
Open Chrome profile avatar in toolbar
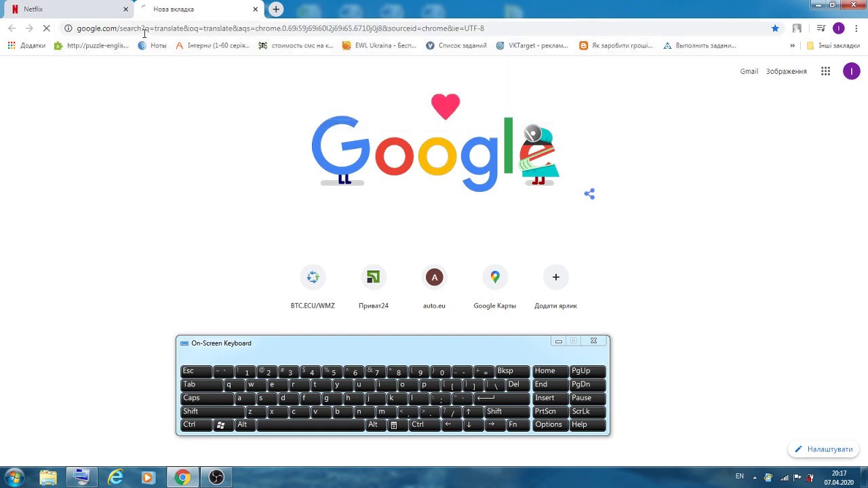(x=839, y=28)
